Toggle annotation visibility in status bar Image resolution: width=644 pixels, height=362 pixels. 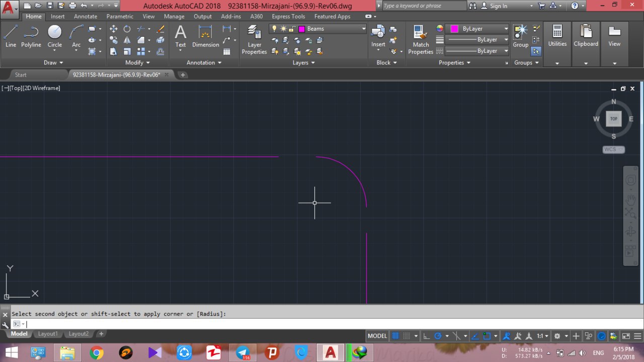(x=507, y=336)
